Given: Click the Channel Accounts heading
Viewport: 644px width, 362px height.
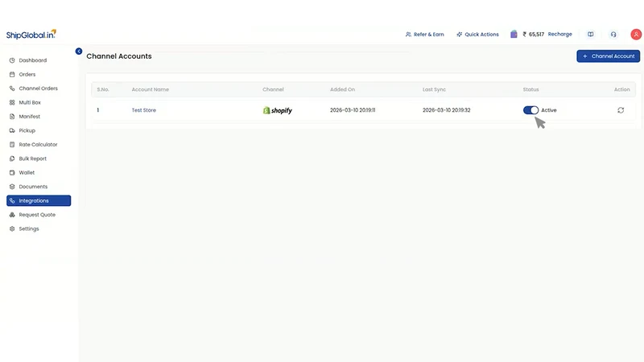Looking at the screenshot, I should pos(119,56).
